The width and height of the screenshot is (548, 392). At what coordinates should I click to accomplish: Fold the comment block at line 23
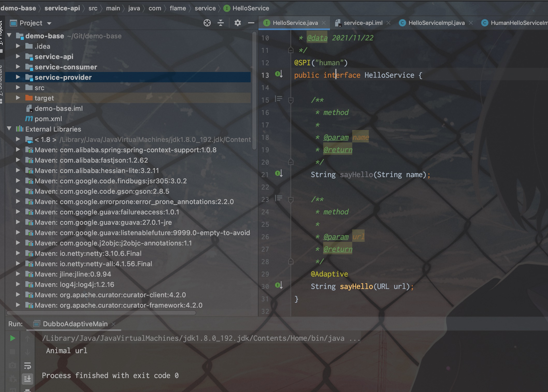(x=291, y=199)
